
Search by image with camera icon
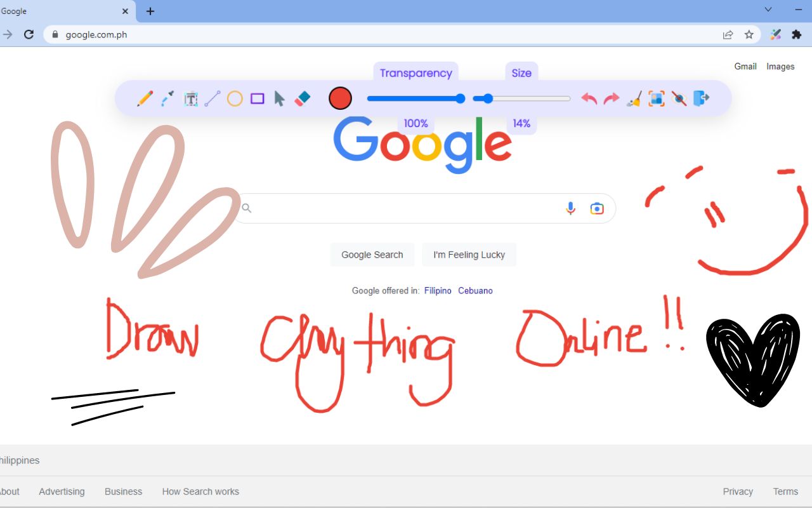point(597,208)
